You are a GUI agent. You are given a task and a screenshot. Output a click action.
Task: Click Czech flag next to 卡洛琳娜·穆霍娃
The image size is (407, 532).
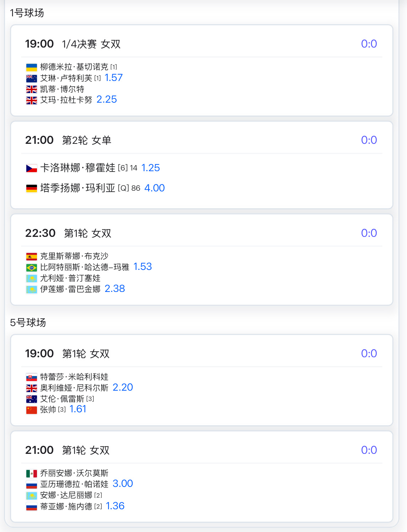(x=32, y=168)
